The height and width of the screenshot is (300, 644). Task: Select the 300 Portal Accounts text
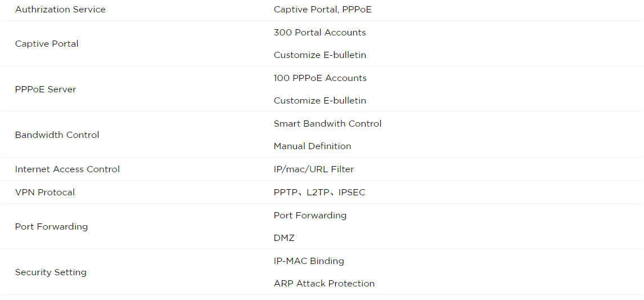pos(319,33)
